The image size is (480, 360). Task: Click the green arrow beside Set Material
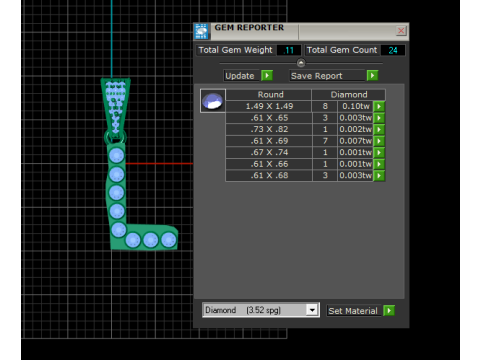coord(389,311)
